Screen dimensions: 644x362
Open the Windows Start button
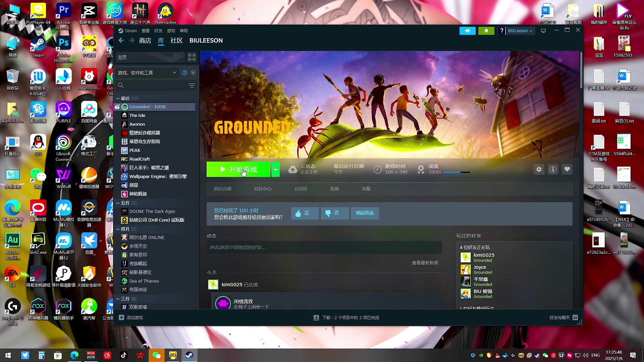point(8,355)
